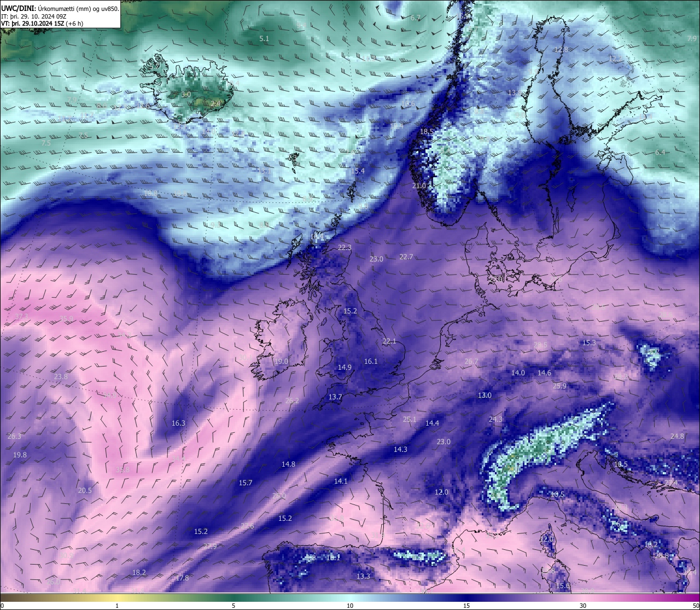
Task: Click the color scale tick label '50'
Action: pos(695,606)
